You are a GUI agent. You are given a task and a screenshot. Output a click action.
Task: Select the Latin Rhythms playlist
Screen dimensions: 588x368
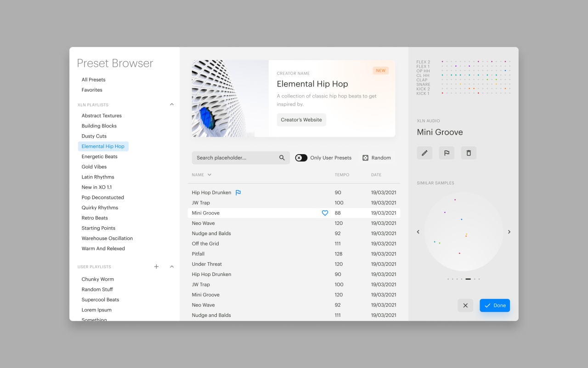[98, 177]
